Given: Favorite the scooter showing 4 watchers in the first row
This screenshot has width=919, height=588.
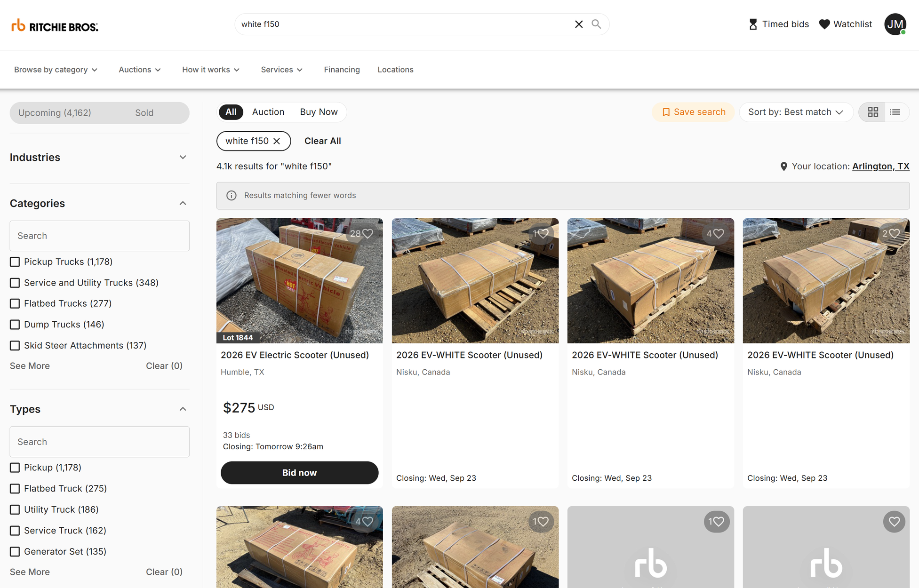Looking at the screenshot, I should [x=719, y=233].
